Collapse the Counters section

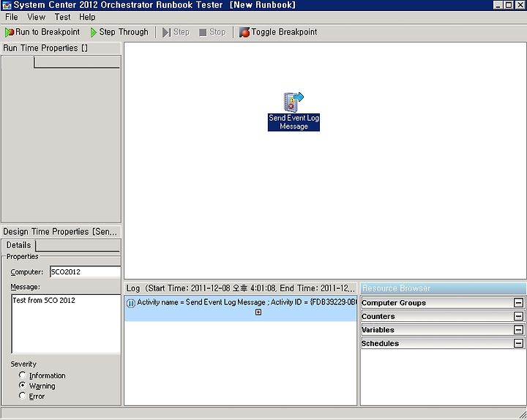tap(518, 316)
